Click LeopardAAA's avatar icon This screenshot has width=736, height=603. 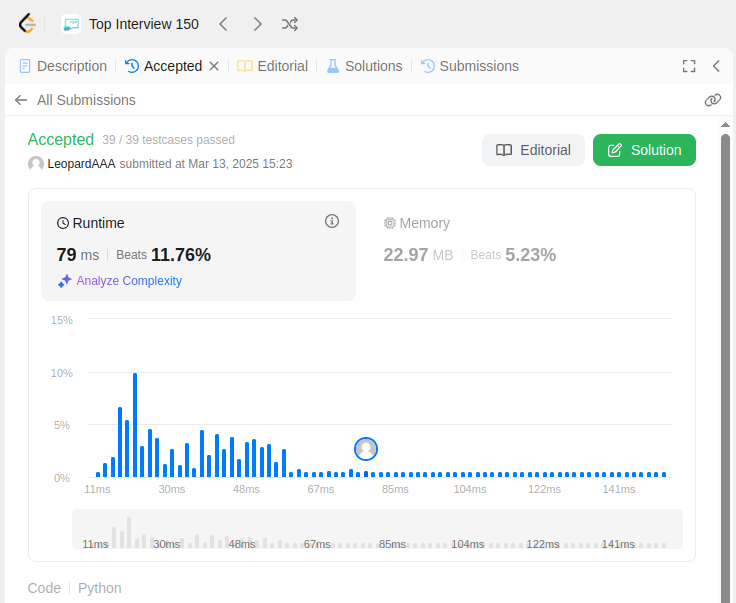pos(36,164)
